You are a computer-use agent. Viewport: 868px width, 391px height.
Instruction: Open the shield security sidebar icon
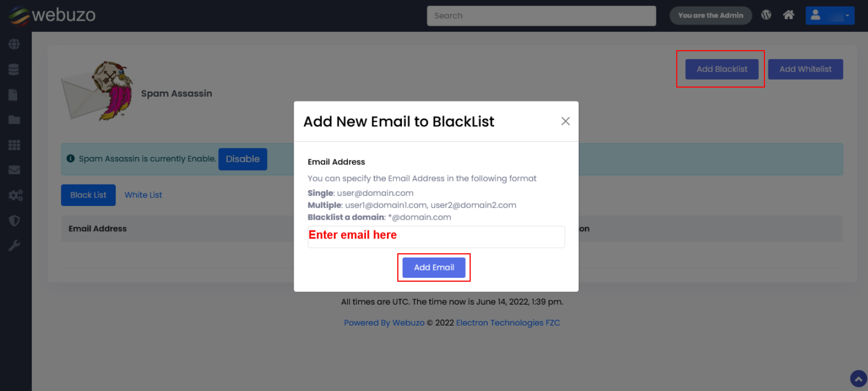14,220
